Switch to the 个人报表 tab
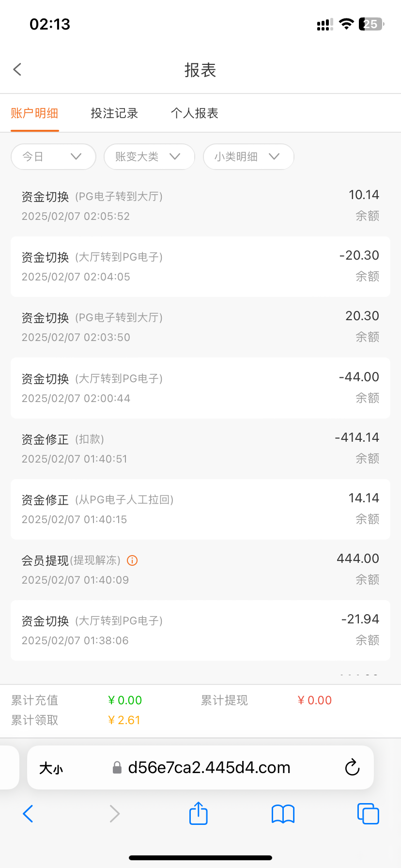401x868 pixels. [x=195, y=113]
